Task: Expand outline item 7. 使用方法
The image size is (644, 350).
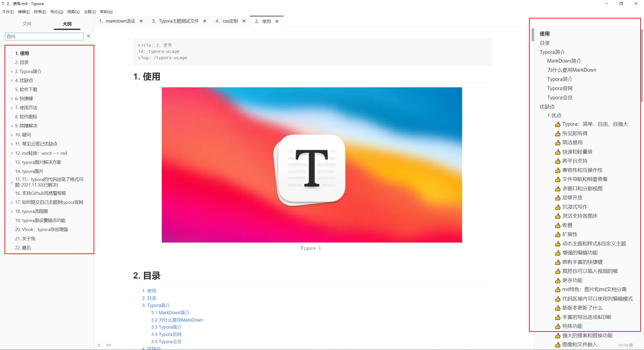Action: (x=12, y=108)
